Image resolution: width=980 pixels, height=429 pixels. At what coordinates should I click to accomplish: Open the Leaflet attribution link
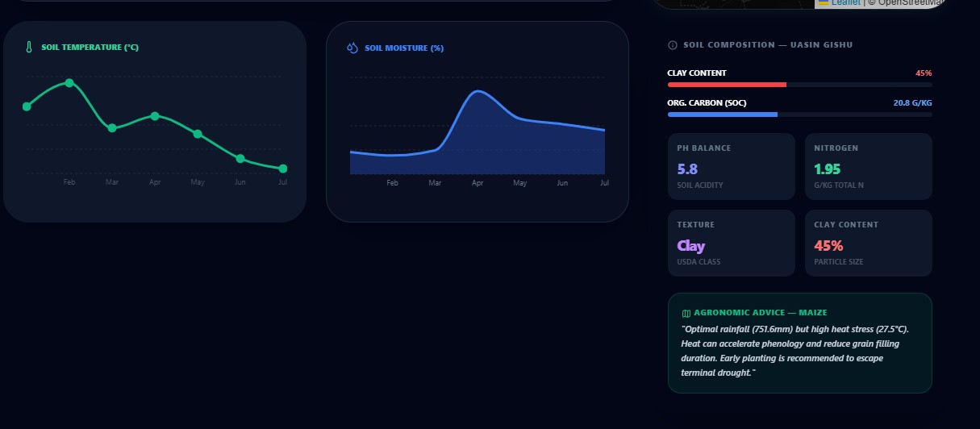click(x=846, y=2)
